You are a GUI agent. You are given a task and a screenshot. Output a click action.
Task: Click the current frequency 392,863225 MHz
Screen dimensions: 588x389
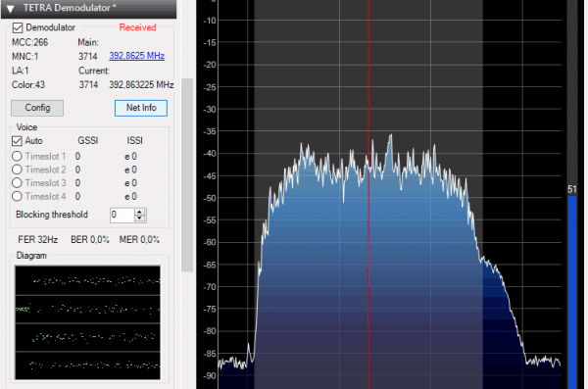point(141,85)
